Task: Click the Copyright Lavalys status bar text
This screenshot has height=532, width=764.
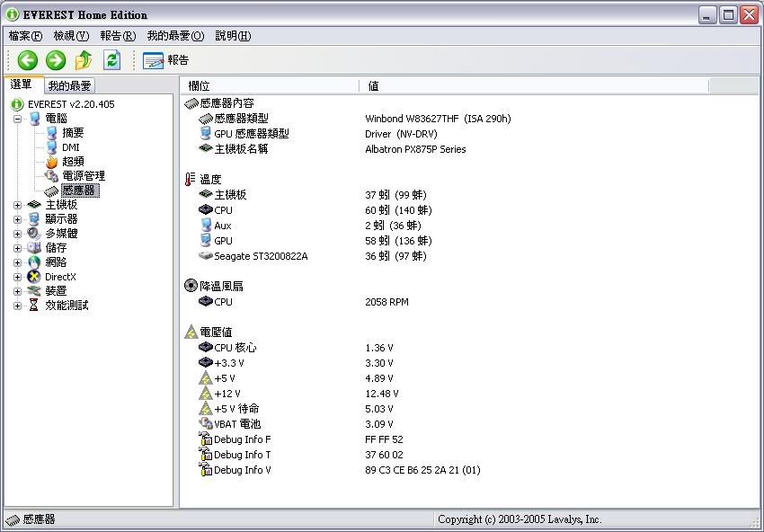Action: 520,519
